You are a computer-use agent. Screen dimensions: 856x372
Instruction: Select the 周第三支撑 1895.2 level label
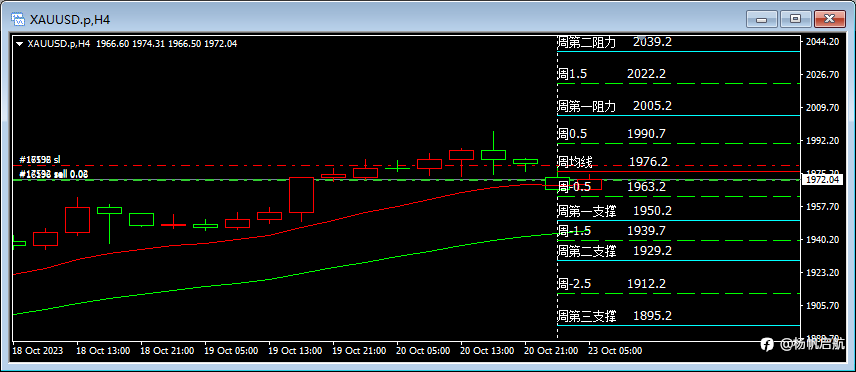[614, 316]
